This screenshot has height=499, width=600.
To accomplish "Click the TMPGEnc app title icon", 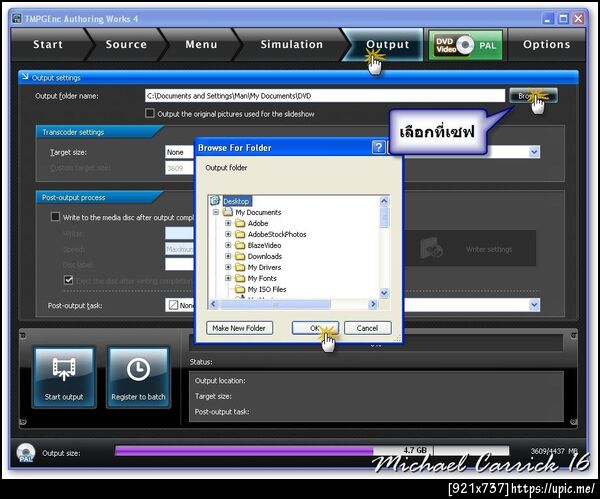I will (x=17, y=18).
